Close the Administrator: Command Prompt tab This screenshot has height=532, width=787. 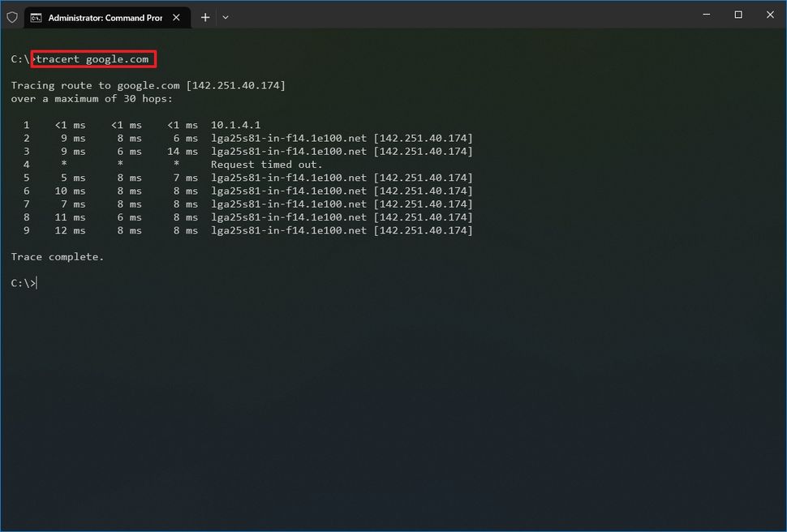pyautogui.click(x=176, y=16)
